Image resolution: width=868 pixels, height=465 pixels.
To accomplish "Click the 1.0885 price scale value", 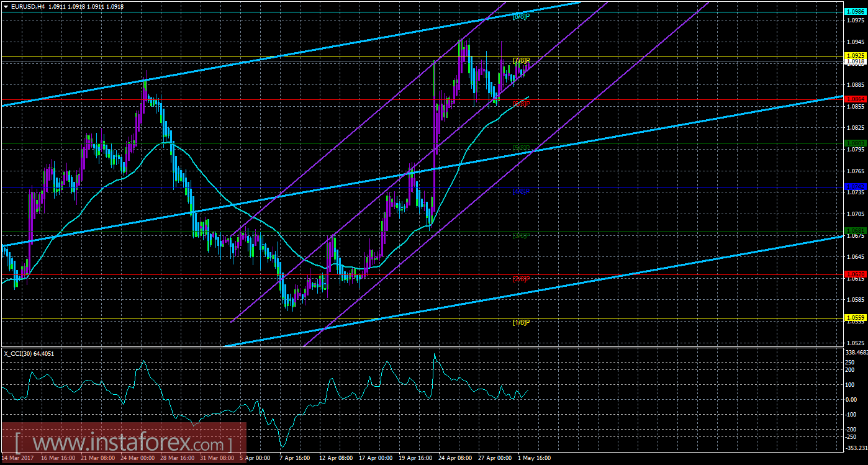I will tap(854, 85).
